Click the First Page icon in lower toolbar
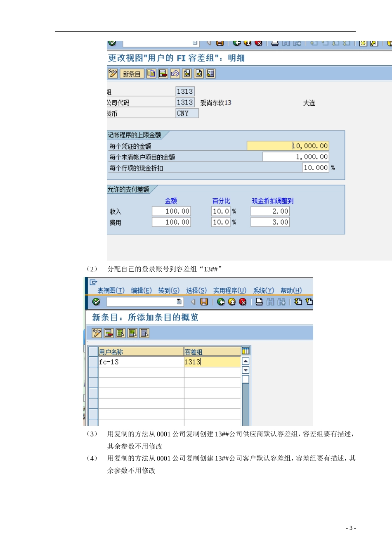 (x=298, y=302)
